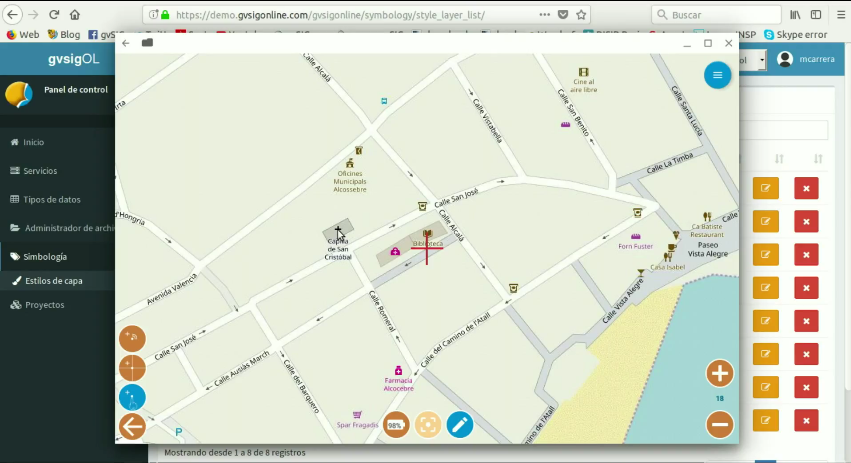This screenshot has width=851, height=463.
Task: Select the crosshair add-point tool
Action: point(132,368)
